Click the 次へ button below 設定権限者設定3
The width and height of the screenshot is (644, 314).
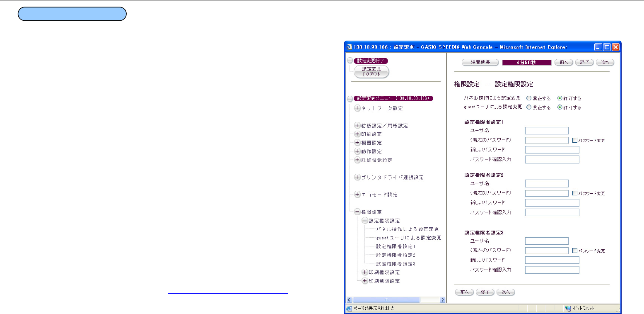[506, 292]
